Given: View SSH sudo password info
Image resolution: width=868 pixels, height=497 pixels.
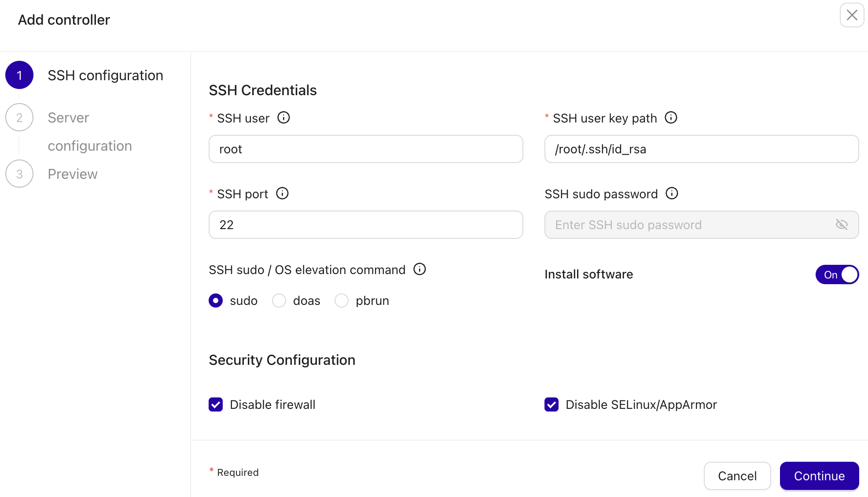Looking at the screenshot, I should coord(672,193).
